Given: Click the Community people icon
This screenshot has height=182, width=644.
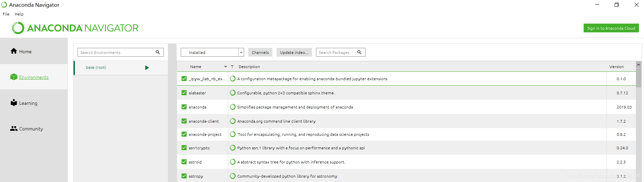Looking at the screenshot, I should click(x=14, y=128).
